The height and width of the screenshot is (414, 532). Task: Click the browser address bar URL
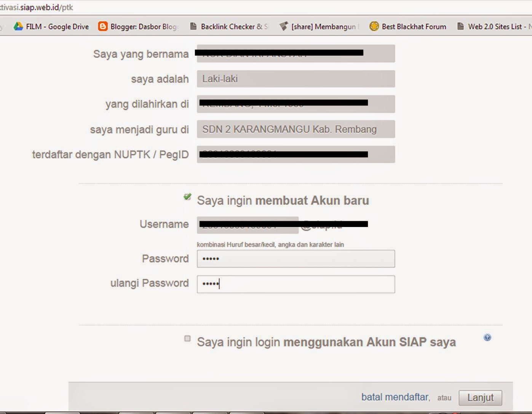(37, 7)
